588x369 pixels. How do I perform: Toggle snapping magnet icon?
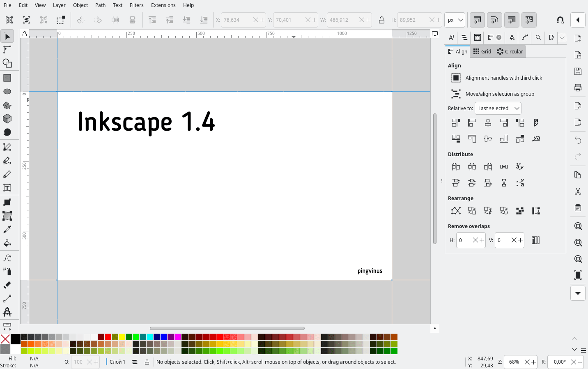tap(560, 20)
